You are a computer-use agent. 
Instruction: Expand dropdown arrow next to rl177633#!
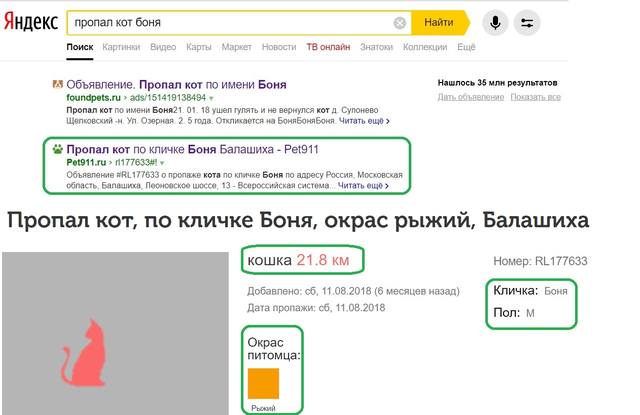162,163
